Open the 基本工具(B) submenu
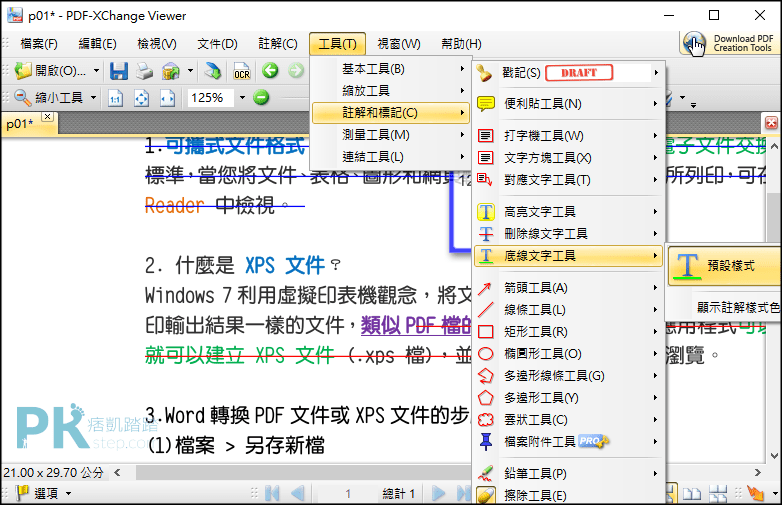Image resolution: width=782 pixels, height=505 pixels. (x=390, y=69)
